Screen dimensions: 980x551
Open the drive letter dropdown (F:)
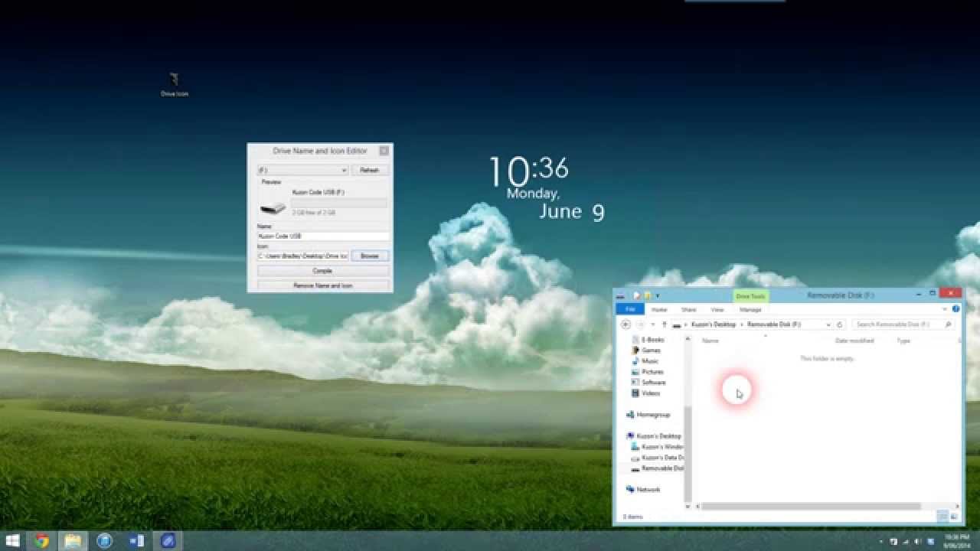(x=302, y=170)
